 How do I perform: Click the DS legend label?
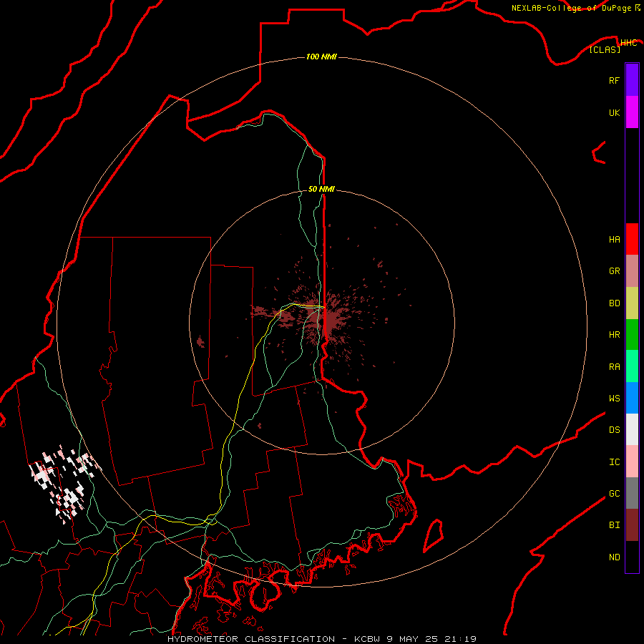[614, 430]
